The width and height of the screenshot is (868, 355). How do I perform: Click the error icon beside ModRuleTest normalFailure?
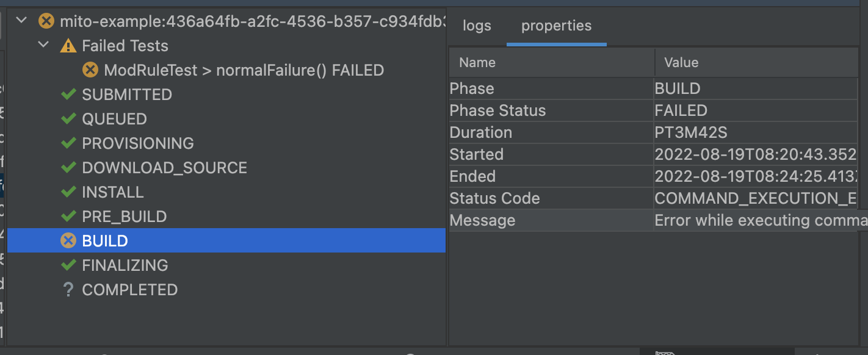(90, 70)
